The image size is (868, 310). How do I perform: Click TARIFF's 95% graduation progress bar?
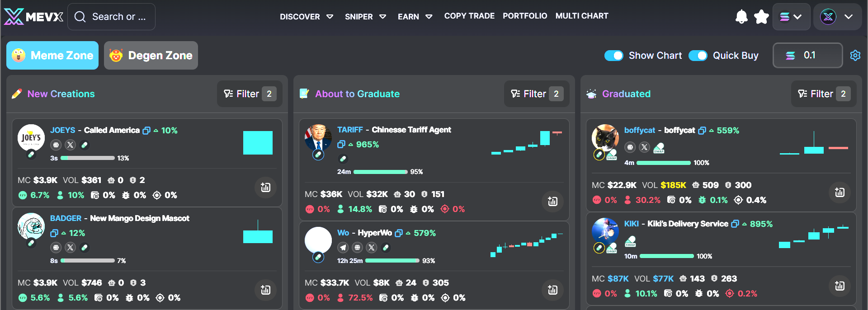point(381,172)
